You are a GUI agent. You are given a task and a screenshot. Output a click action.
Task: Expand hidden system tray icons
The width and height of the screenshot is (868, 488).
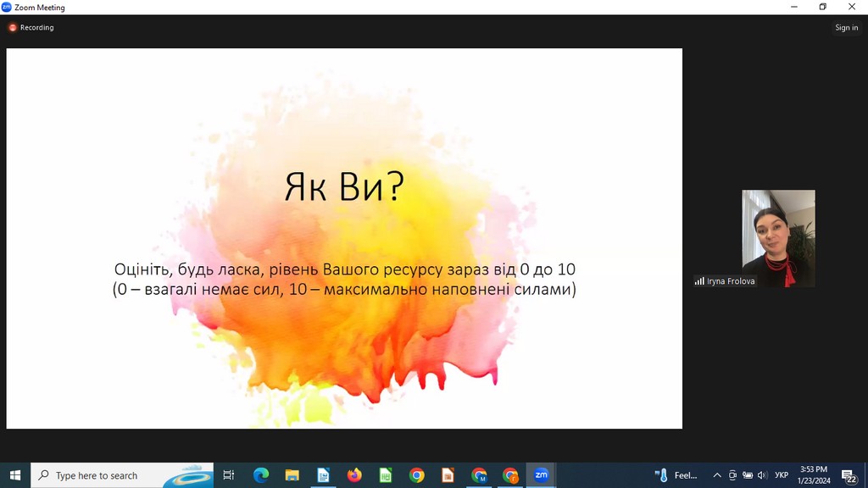click(x=717, y=475)
